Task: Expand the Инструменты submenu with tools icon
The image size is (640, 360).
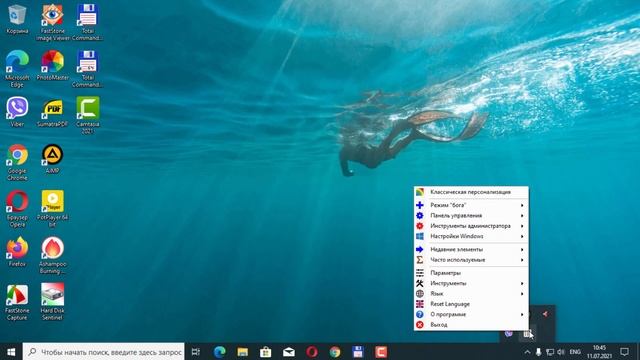Action: tap(471, 283)
